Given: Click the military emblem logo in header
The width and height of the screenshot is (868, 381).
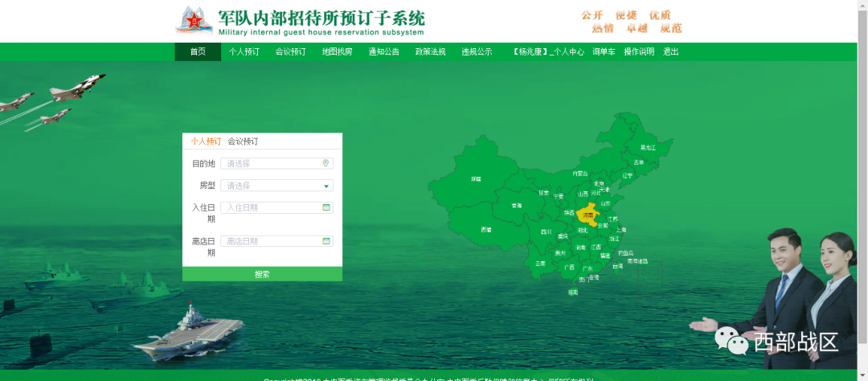Looking at the screenshot, I should (x=192, y=20).
